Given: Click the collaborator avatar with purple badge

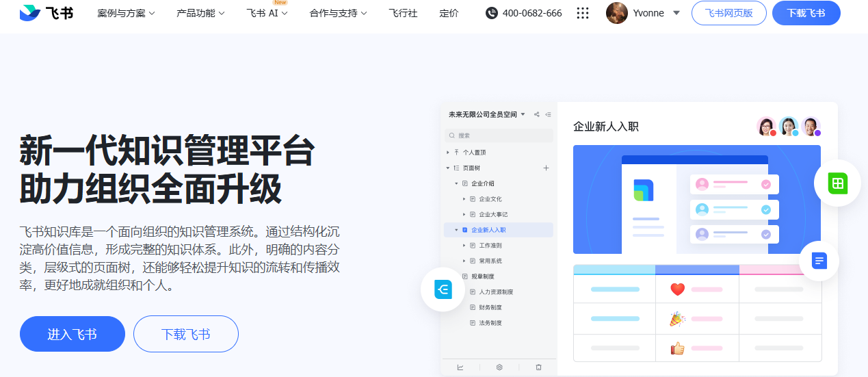Looking at the screenshot, I should (x=811, y=127).
